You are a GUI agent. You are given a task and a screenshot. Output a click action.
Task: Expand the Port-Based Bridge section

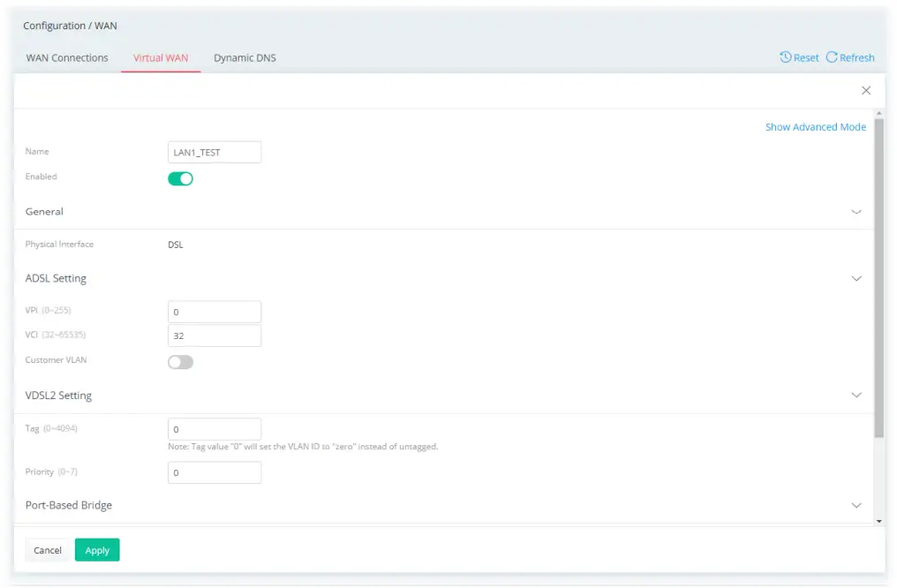tap(856, 505)
